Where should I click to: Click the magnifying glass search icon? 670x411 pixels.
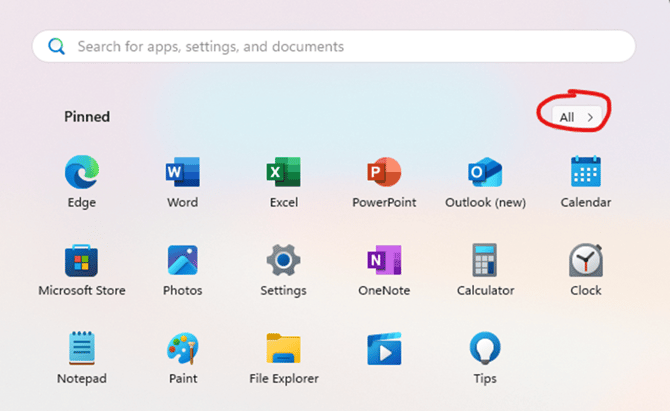pyautogui.click(x=57, y=46)
